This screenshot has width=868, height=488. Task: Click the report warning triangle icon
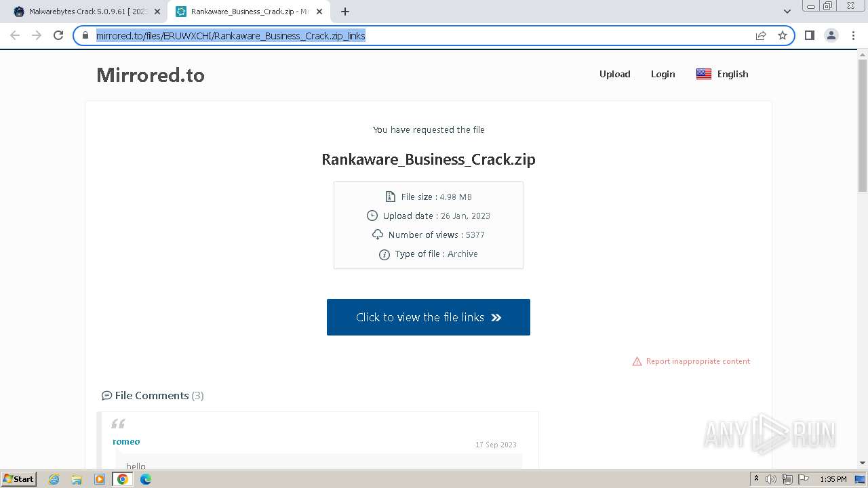click(637, 361)
